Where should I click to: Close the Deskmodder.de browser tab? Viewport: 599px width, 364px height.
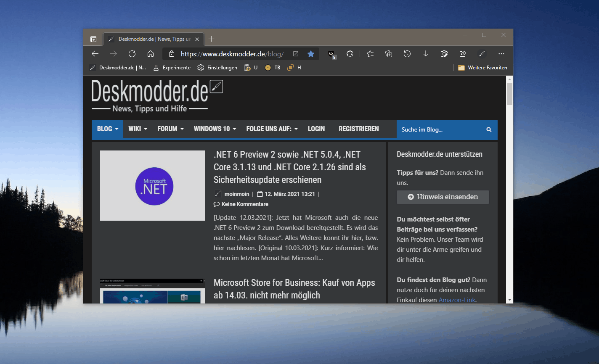[197, 39]
